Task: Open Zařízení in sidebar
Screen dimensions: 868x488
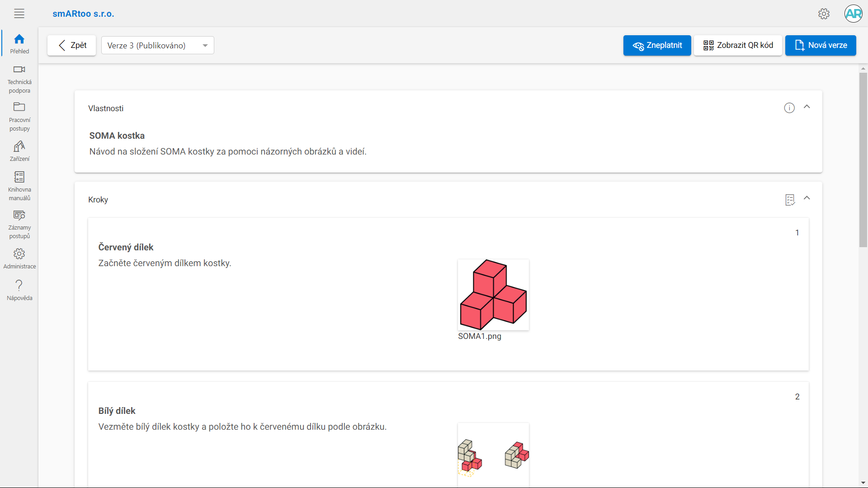Action: (x=19, y=151)
